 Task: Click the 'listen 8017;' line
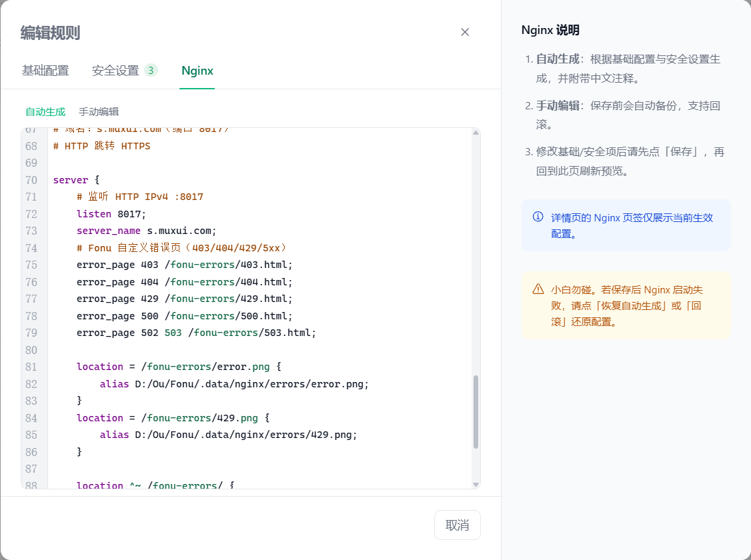111,214
